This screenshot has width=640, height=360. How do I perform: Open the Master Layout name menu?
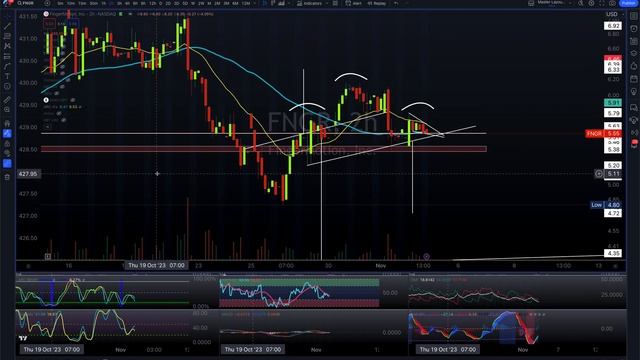[x=550, y=2]
